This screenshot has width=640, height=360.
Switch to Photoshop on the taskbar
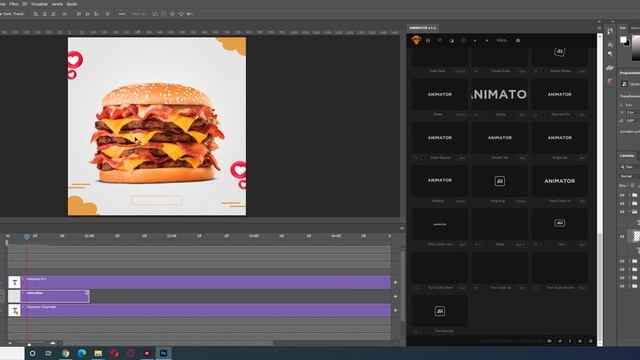point(163,353)
